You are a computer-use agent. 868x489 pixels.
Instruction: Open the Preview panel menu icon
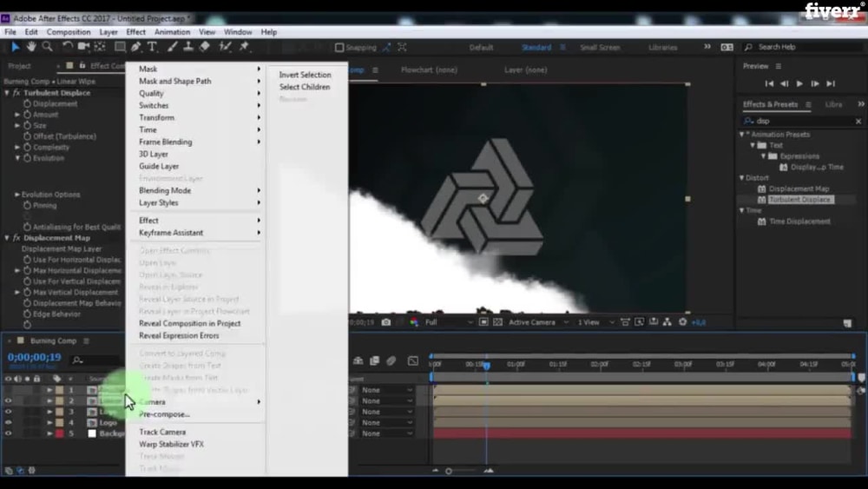(x=779, y=67)
